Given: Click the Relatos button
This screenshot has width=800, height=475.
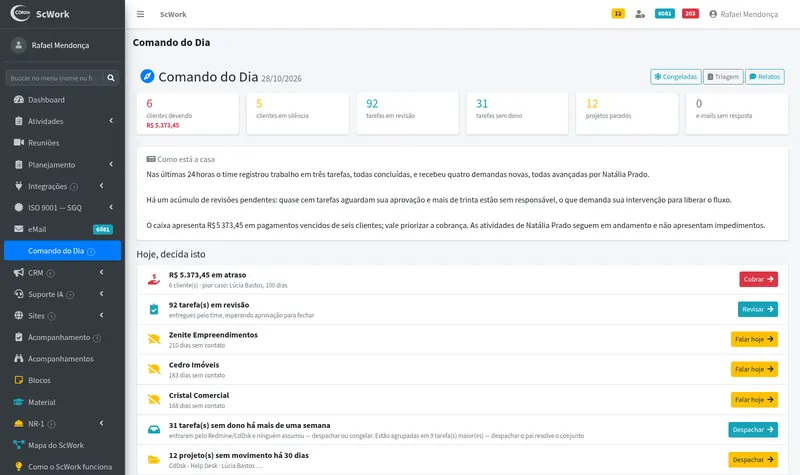Looking at the screenshot, I should pos(764,77).
